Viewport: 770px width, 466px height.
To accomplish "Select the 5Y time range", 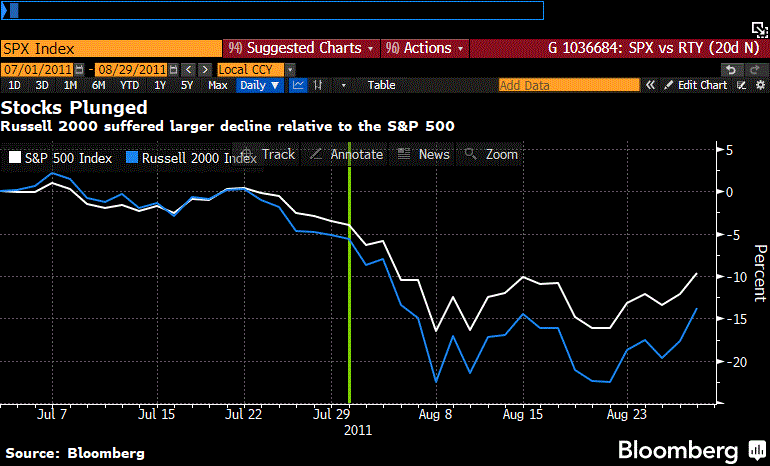I will click(187, 85).
